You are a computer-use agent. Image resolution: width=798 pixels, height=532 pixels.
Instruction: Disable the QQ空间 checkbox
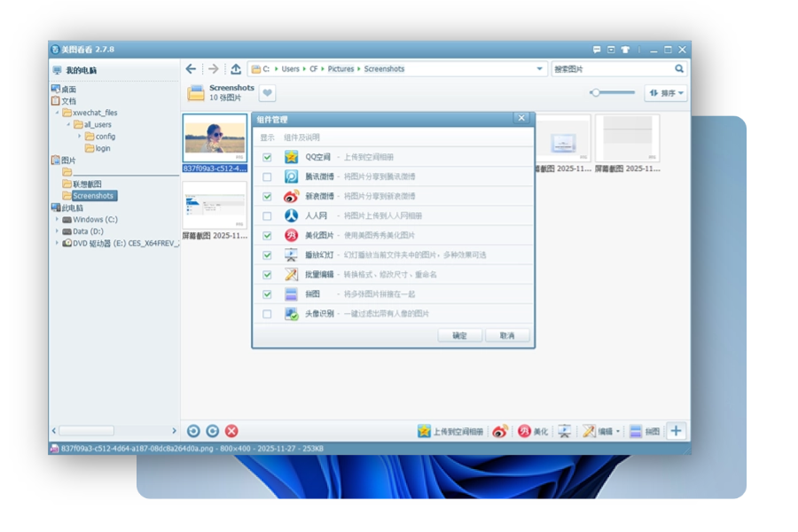click(x=266, y=155)
